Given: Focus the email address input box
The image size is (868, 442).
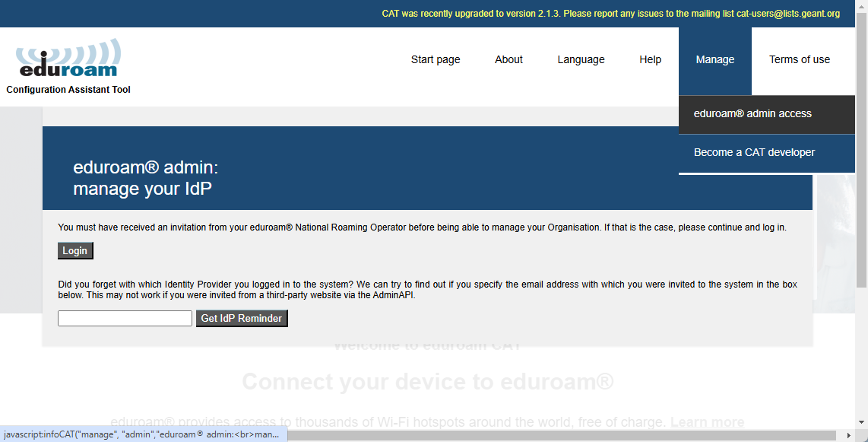Looking at the screenshot, I should click(125, 319).
